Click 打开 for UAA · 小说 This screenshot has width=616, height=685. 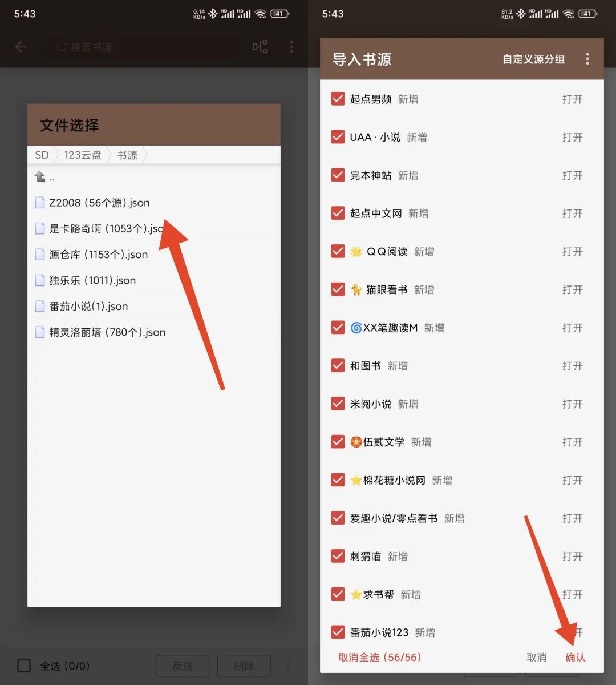(572, 138)
